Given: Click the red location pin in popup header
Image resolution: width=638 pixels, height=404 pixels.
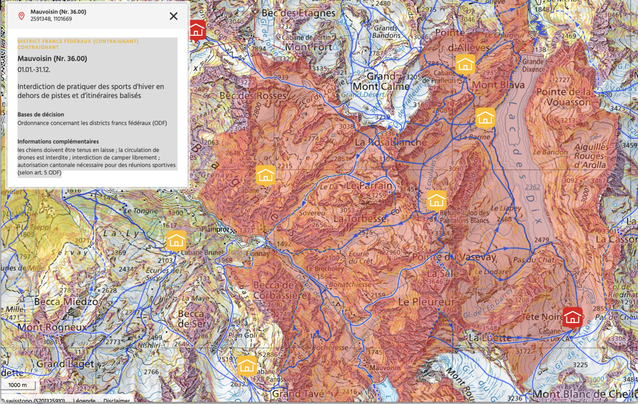Looking at the screenshot, I should (21, 16).
